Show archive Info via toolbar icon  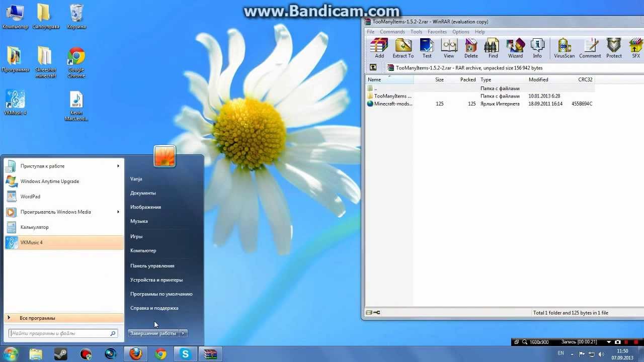pyautogui.click(x=537, y=48)
